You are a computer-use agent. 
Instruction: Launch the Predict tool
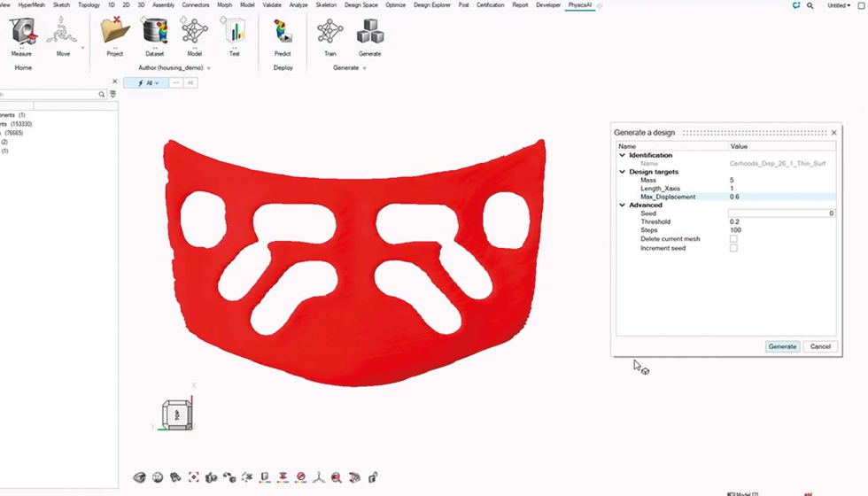(x=283, y=32)
